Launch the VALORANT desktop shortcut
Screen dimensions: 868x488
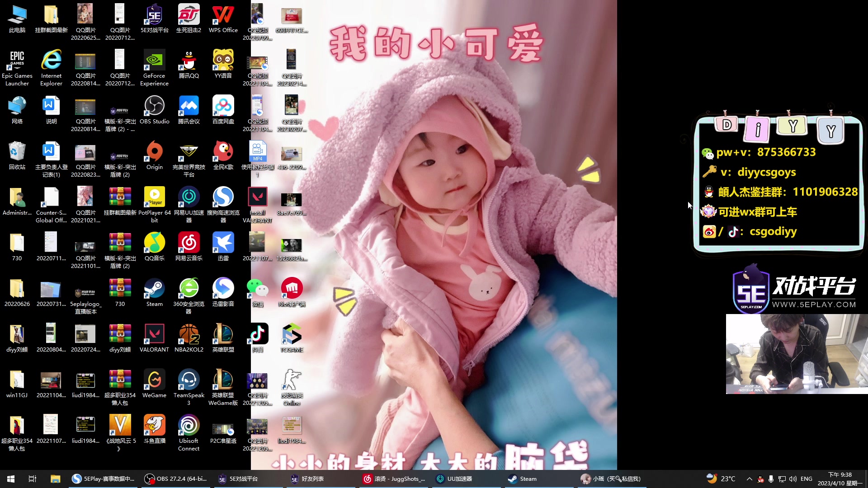pyautogui.click(x=154, y=338)
